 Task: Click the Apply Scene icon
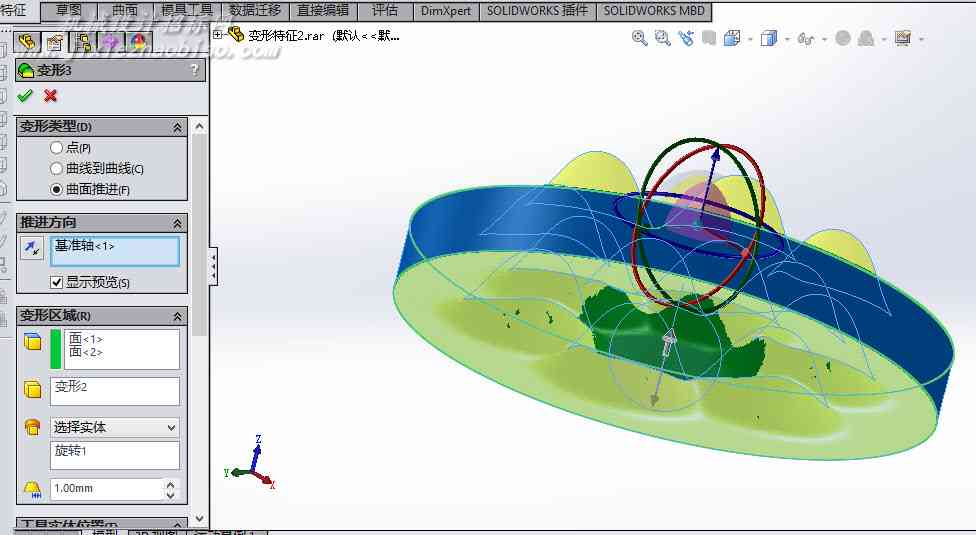(x=866, y=39)
